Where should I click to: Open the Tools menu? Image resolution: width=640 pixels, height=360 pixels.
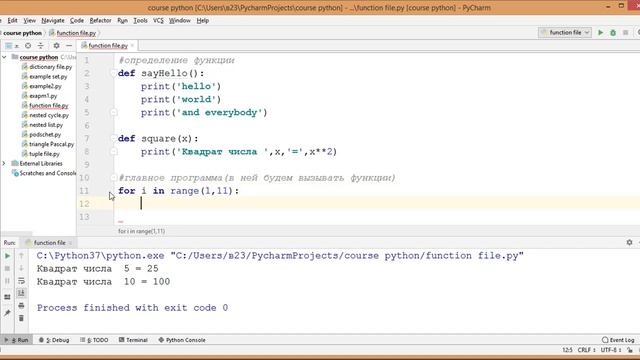coord(140,20)
